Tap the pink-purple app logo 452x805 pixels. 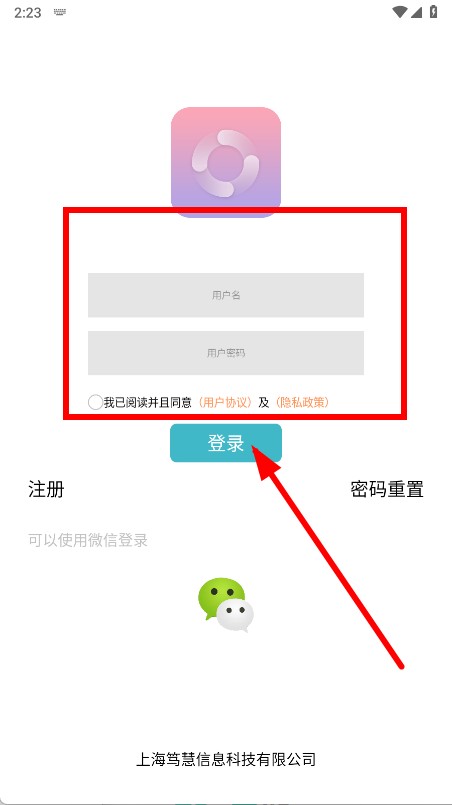point(226,162)
